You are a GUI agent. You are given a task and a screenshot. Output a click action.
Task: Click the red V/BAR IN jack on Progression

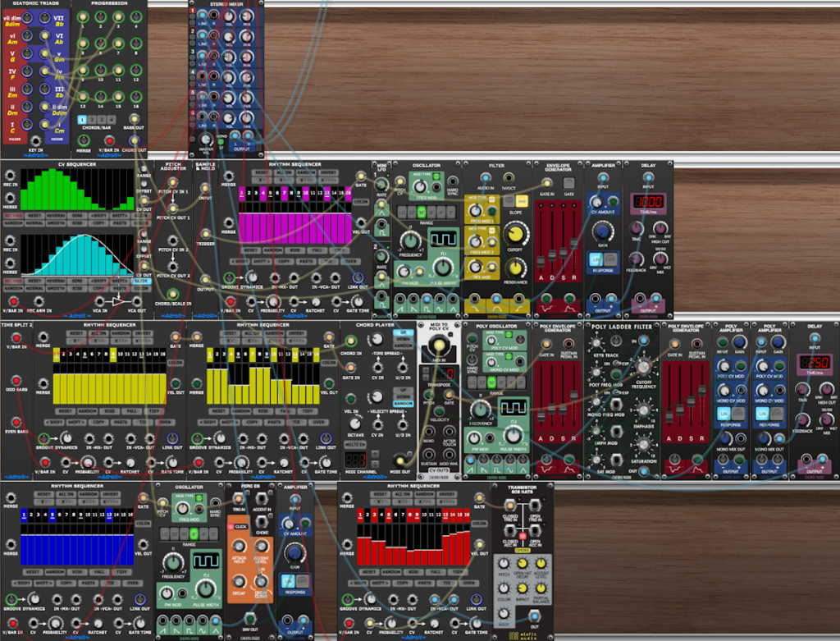coord(109,141)
